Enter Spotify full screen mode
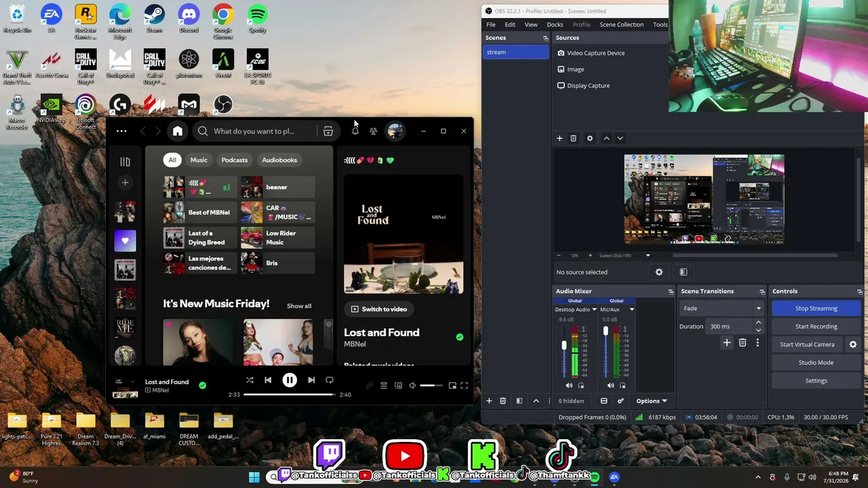 (465, 386)
